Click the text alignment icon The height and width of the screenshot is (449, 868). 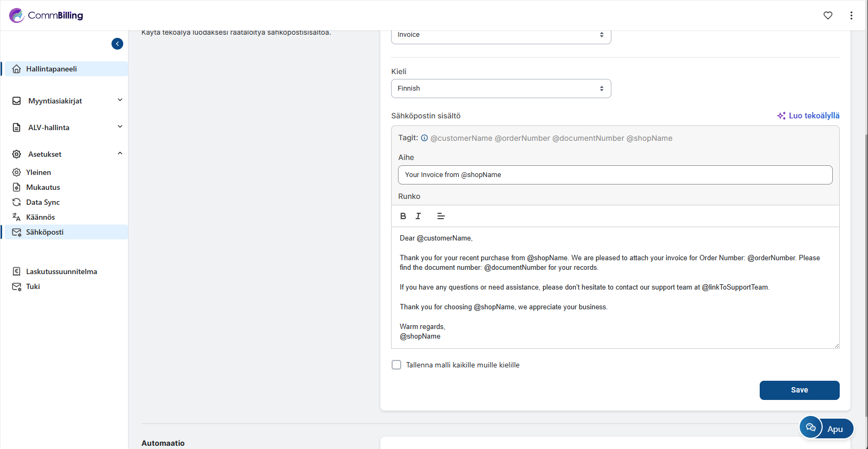click(x=441, y=216)
